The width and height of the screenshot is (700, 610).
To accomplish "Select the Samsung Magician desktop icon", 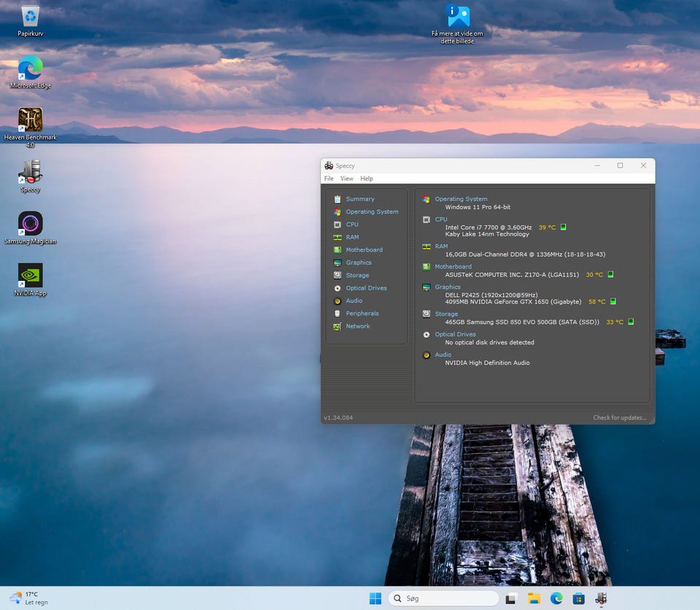I will [31, 228].
